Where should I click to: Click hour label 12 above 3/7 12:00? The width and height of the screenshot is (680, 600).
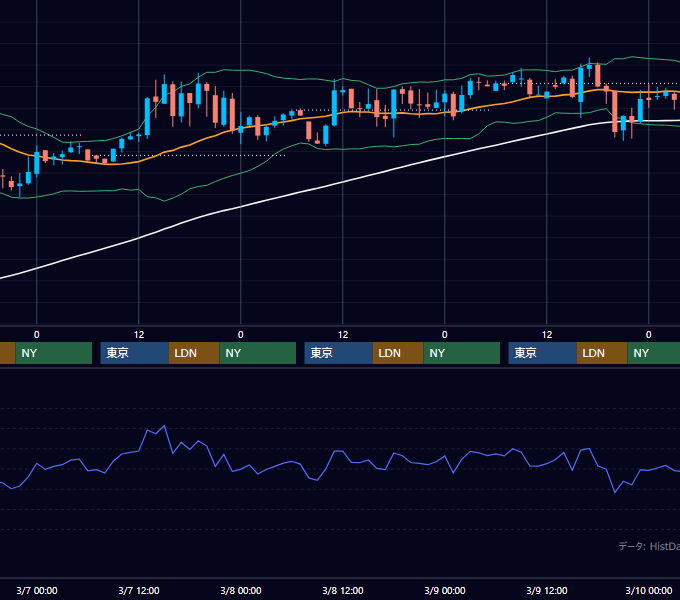pyautogui.click(x=139, y=335)
